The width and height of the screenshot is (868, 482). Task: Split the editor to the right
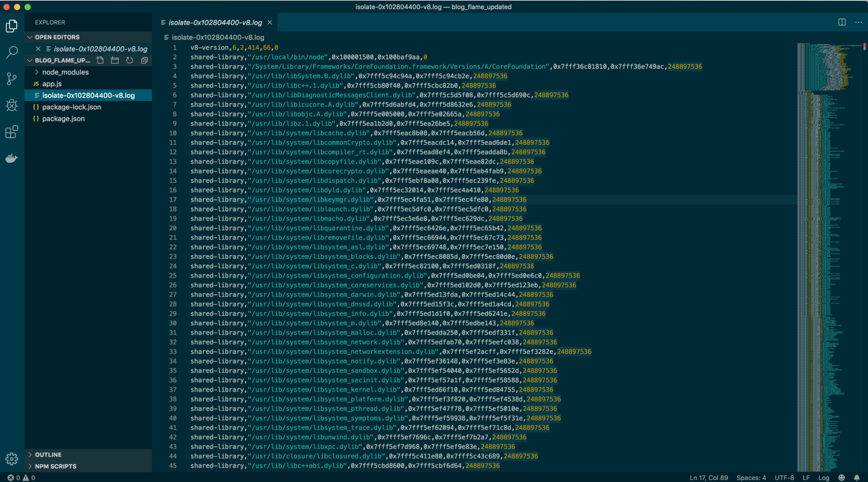842,22
